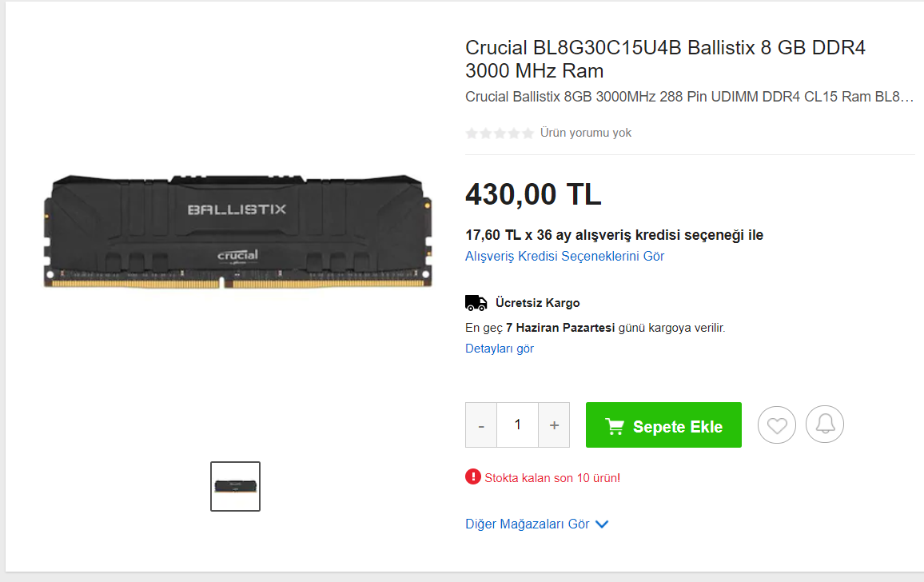Click the star rating icons
Viewport: 924px width, 582px height.
(x=500, y=134)
